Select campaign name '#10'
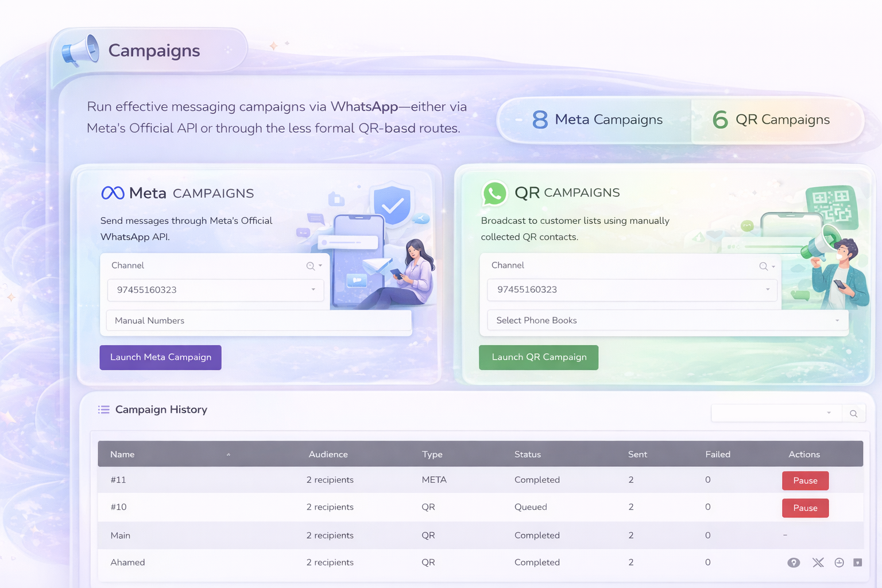 [x=118, y=507]
